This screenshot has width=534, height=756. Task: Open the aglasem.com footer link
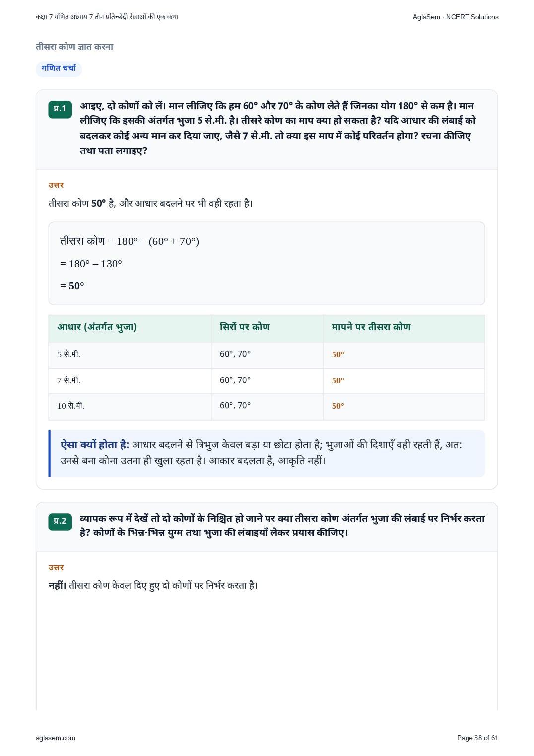[x=56, y=738]
